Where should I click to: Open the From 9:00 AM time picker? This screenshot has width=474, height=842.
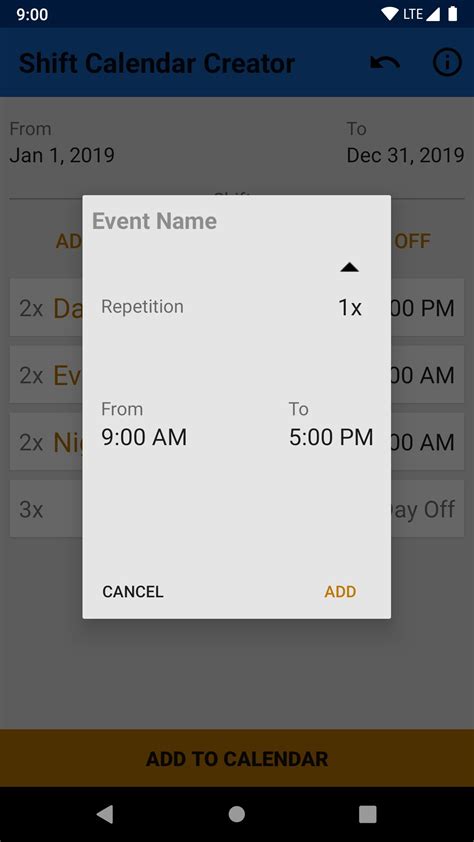click(x=144, y=424)
